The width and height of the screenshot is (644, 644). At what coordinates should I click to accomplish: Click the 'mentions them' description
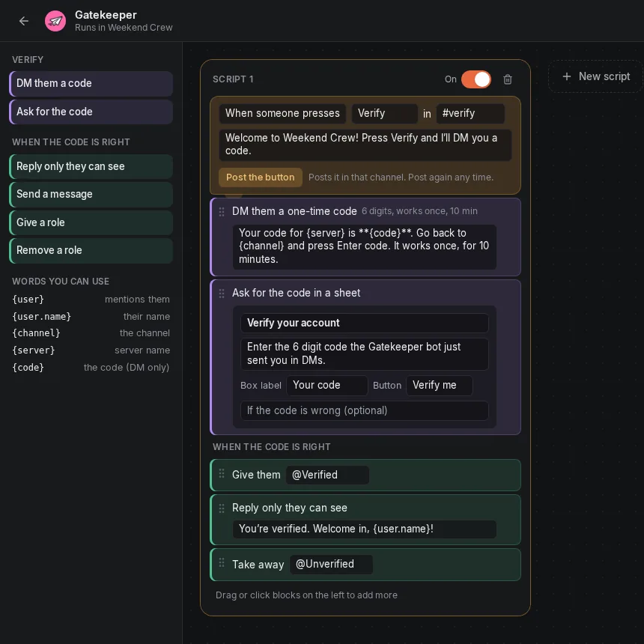click(137, 300)
